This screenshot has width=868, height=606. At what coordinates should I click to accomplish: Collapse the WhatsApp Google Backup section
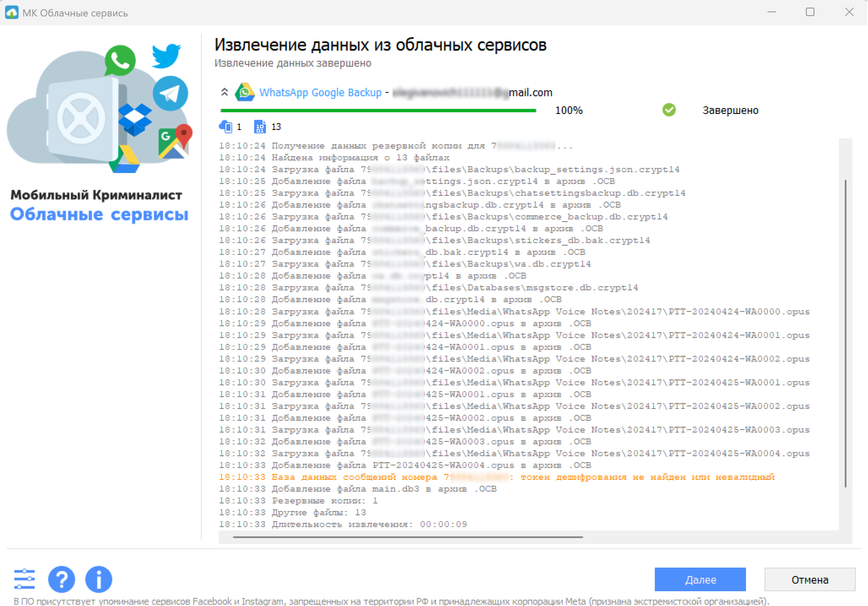click(x=225, y=92)
